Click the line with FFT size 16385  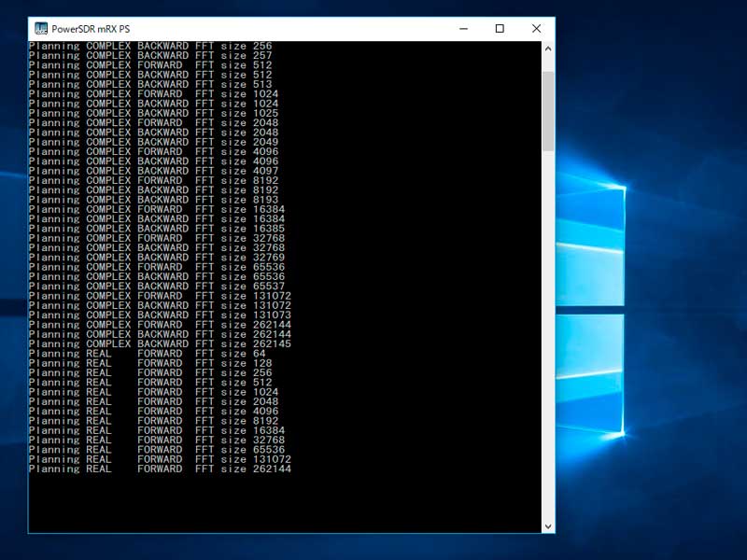coord(159,228)
